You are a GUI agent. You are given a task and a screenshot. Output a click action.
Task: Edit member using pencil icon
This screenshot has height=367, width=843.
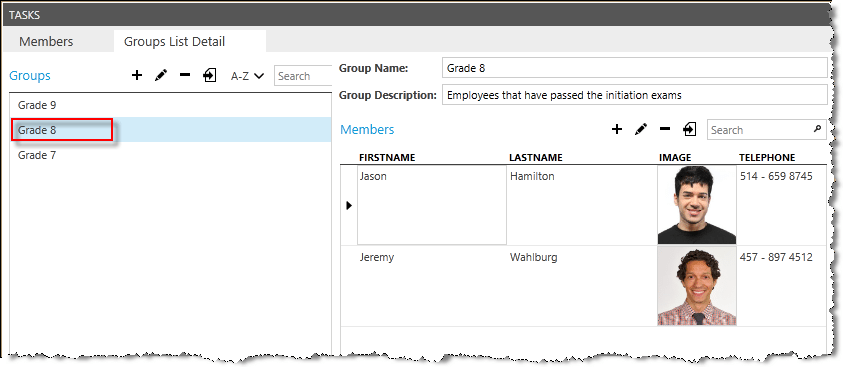pyautogui.click(x=641, y=129)
